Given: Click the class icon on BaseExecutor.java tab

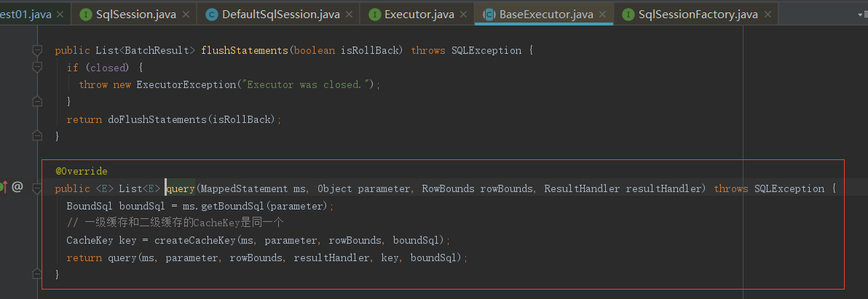Looking at the screenshot, I should click(489, 15).
